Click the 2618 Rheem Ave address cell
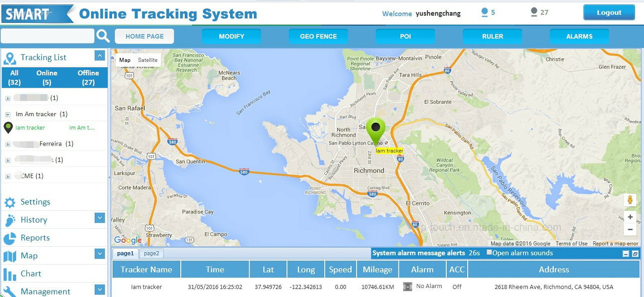The image size is (644, 297). (x=554, y=287)
